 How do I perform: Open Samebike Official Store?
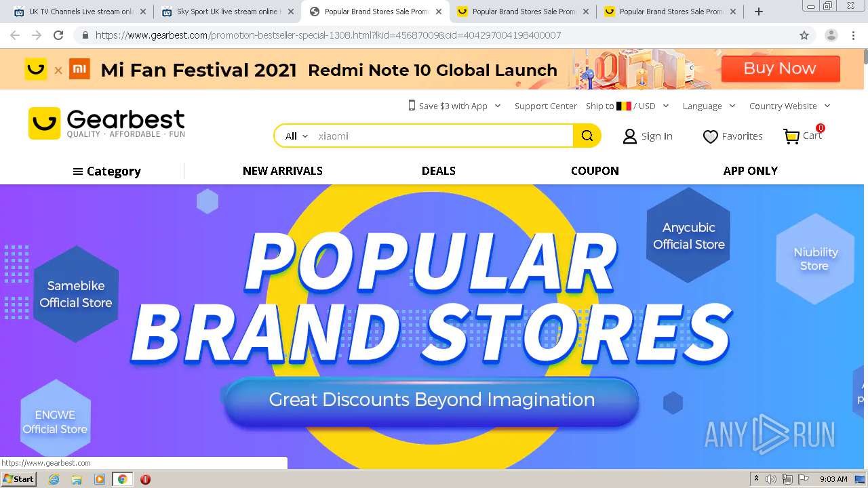[x=76, y=294]
